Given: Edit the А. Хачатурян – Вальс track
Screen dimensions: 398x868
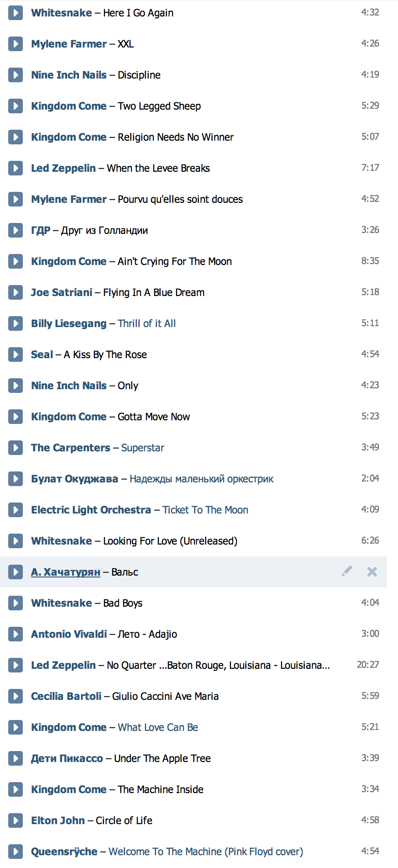Looking at the screenshot, I should pyautogui.click(x=347, y=571).
